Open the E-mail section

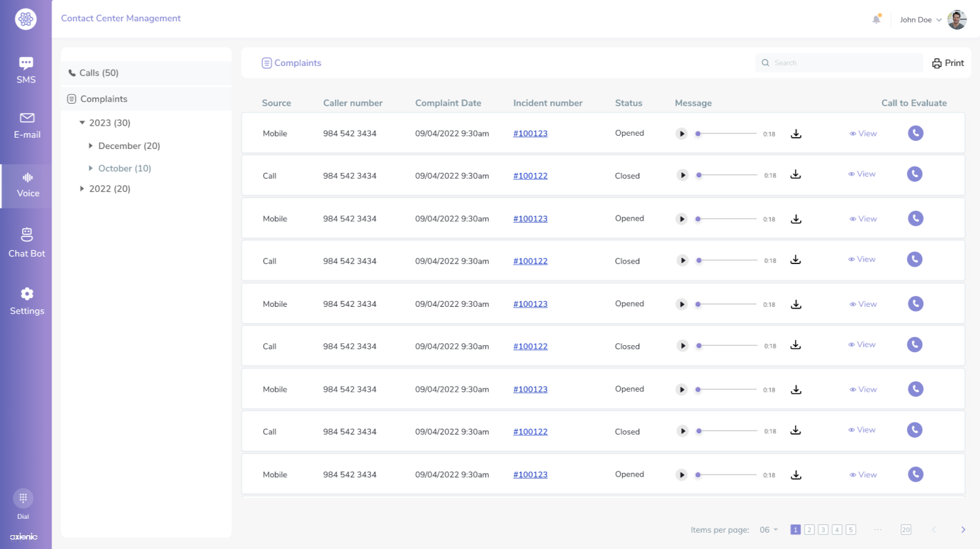(26, 125)
